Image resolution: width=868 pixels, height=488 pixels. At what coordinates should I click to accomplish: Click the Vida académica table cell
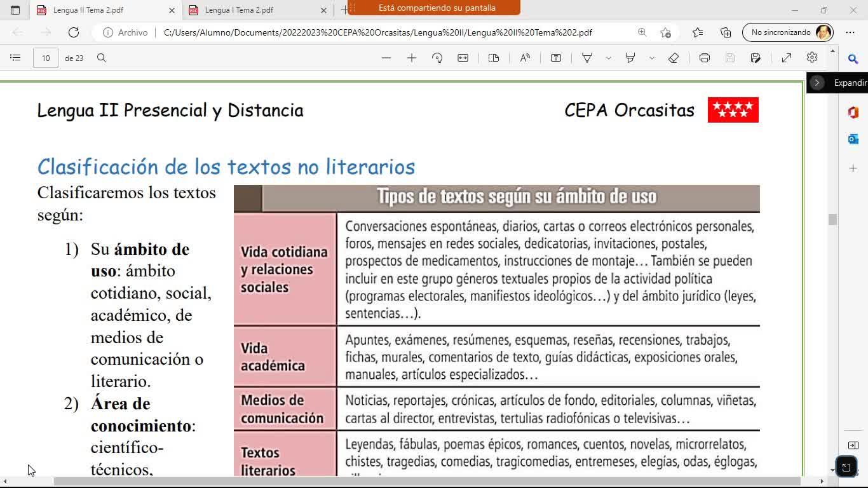click(285, 356)
